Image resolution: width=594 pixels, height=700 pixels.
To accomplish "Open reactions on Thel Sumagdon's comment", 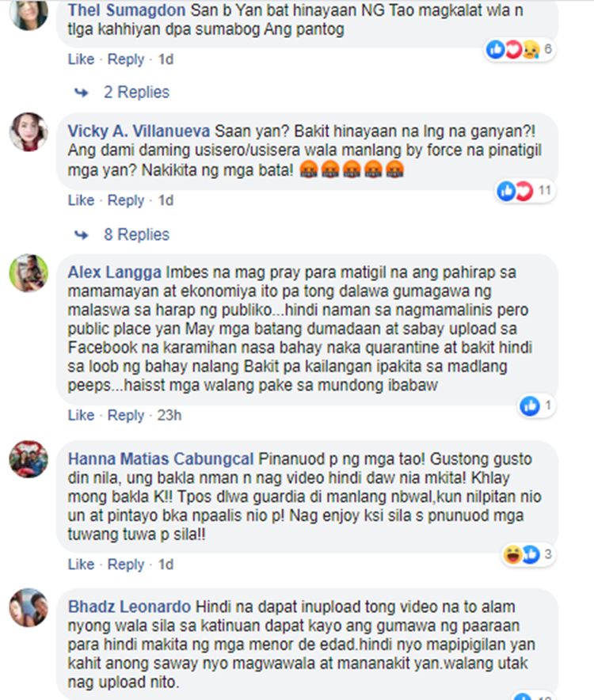I will coord(520,49).
